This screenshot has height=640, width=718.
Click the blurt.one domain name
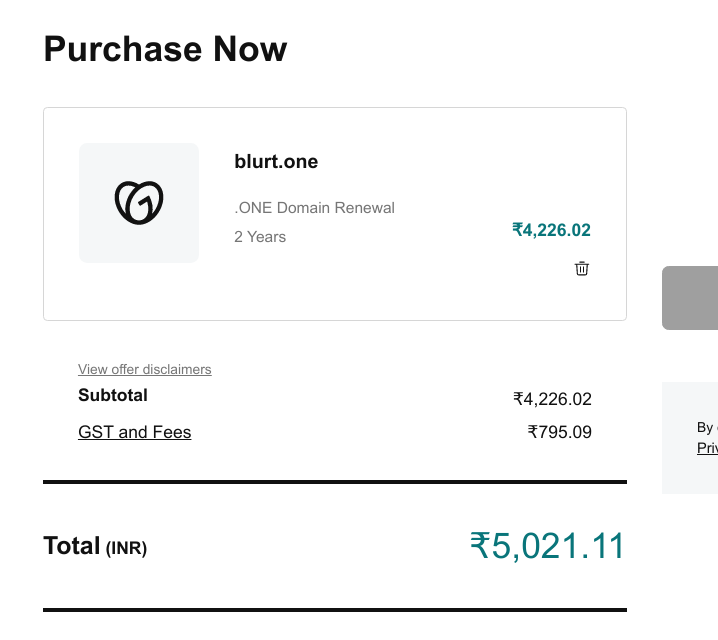pyautogui.click(x=276, y=162)
